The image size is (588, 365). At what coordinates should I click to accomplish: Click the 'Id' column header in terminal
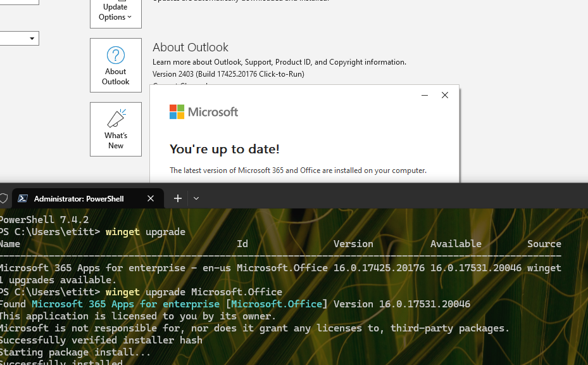[x=242, y=244]
